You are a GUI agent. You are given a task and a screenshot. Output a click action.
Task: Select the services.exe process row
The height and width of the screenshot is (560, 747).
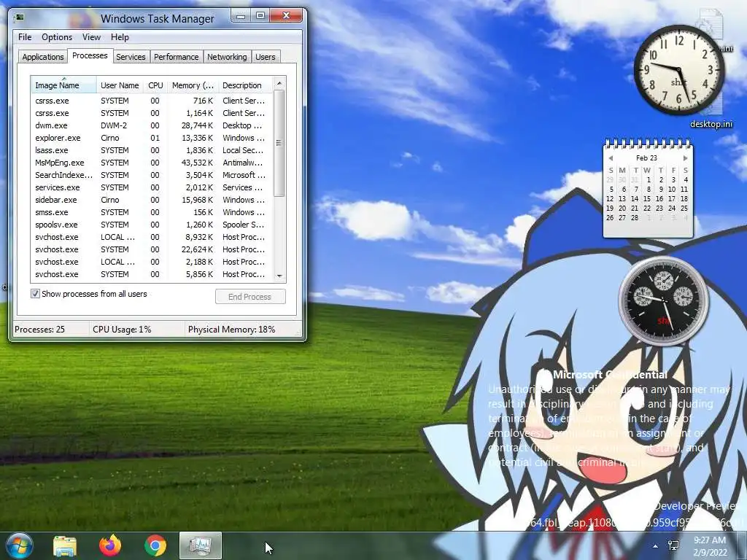pos(152,187)
